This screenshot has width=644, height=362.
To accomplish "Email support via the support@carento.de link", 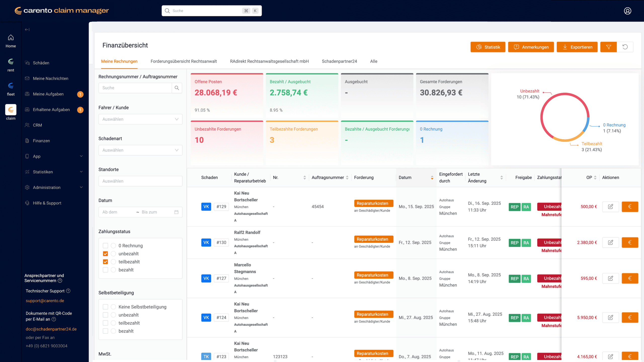I will point(45,300).
